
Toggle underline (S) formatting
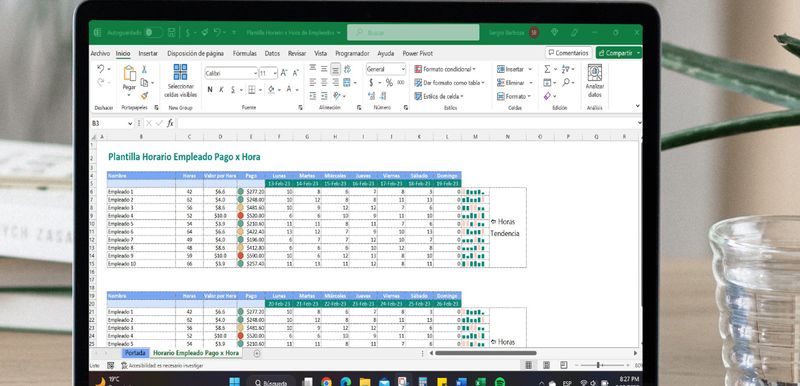233,90
